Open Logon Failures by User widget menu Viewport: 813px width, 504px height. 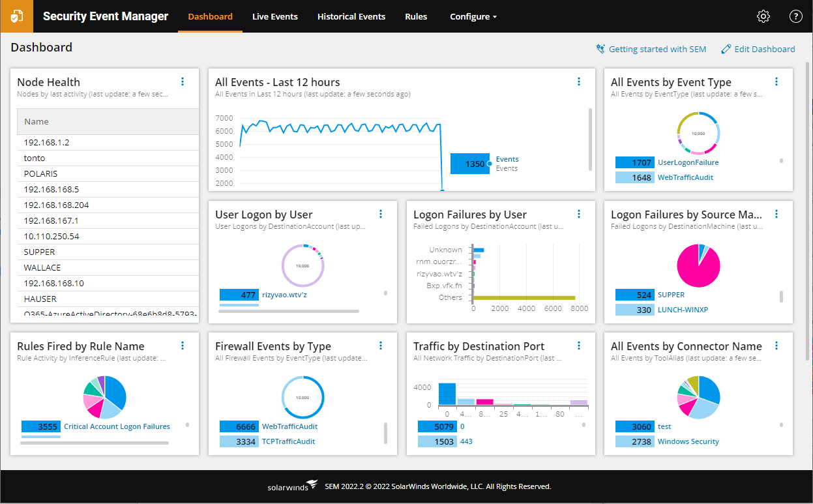pos(579,214)
